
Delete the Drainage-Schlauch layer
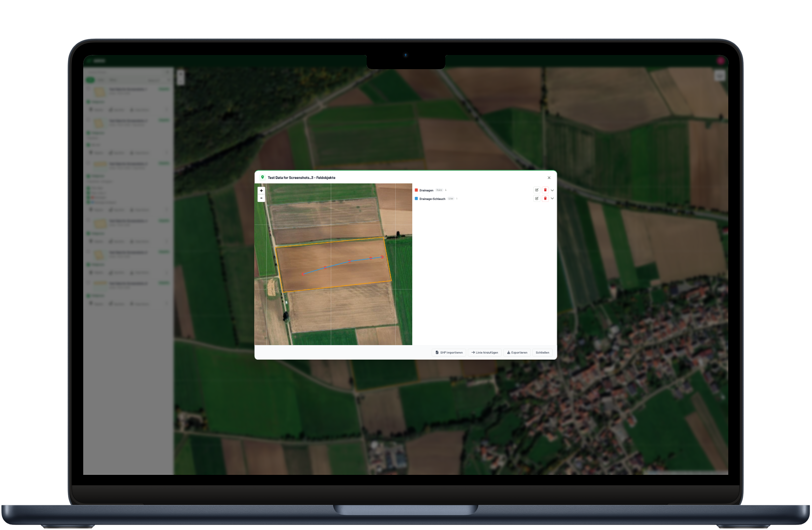(545, 198)
